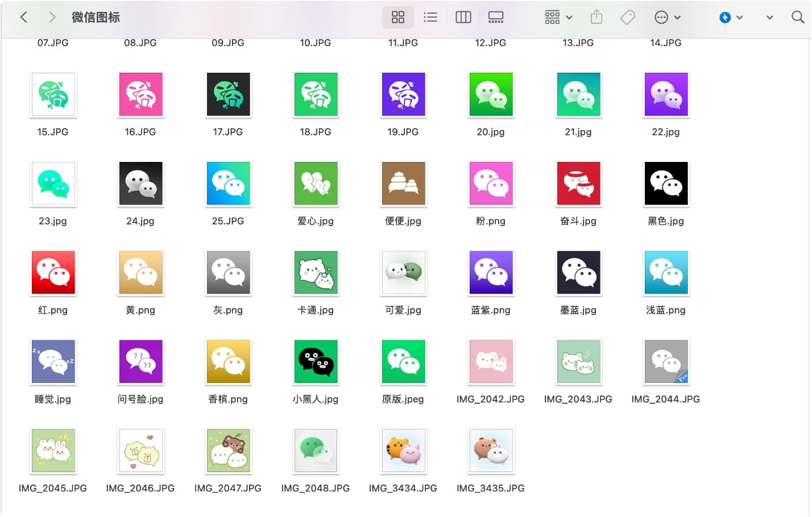This screenshot has height=517, width=812.
Task: Select the 墨蓝.jpg dark blue icon
Action: [578, 273]
